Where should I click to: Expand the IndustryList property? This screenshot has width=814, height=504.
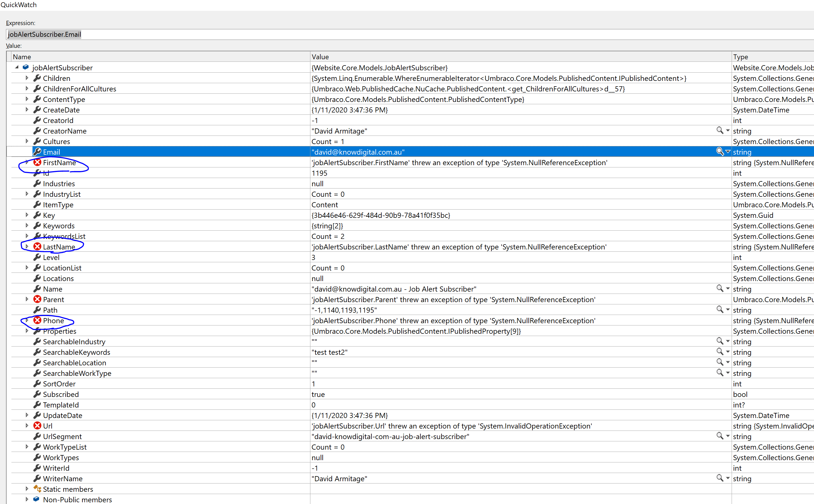[27, 194]
